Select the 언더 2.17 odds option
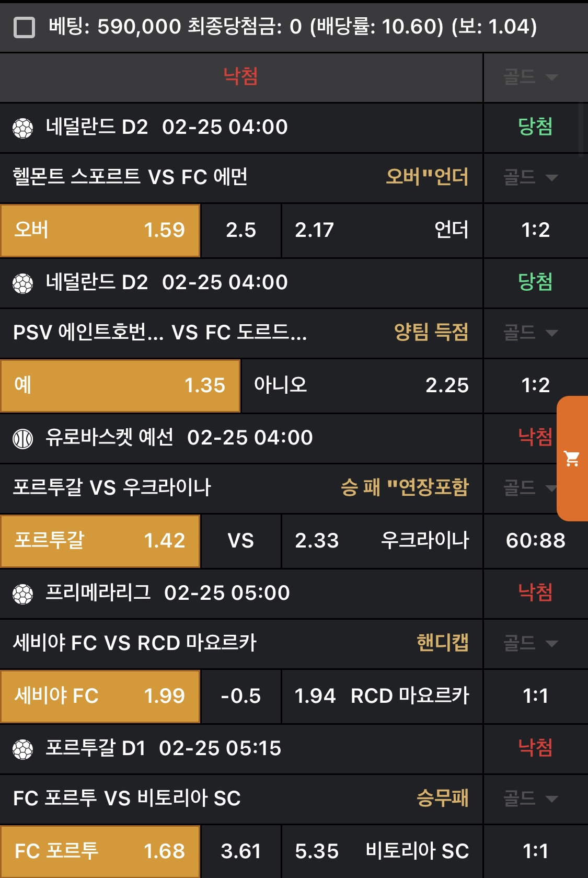 pyautogui.click(x=382, y=230)
